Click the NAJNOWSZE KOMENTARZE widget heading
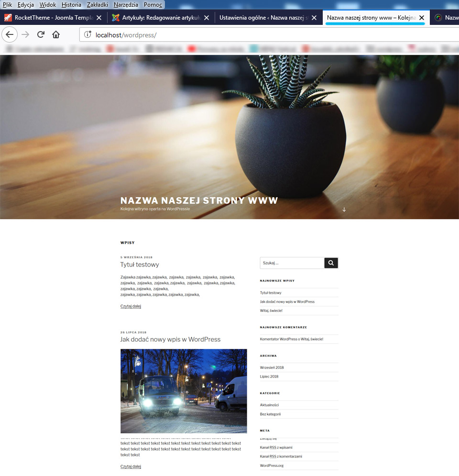This screenshot has height=476, width=459. [x=284, y=327]
